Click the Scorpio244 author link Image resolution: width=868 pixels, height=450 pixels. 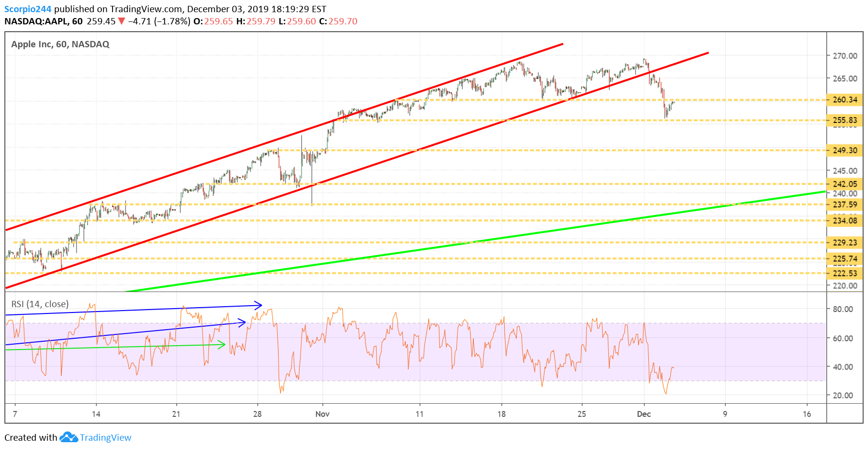point(28,9)
